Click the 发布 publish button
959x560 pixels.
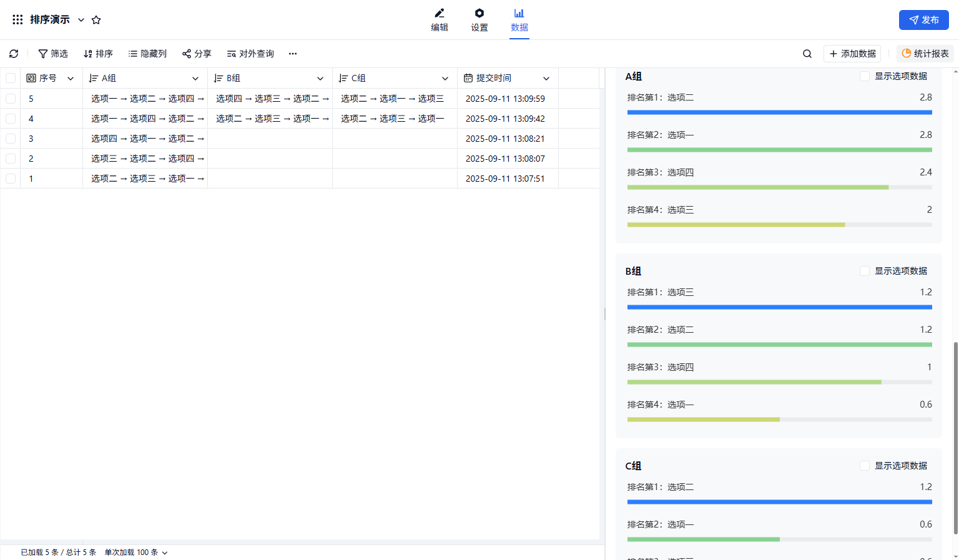[923, 20]
